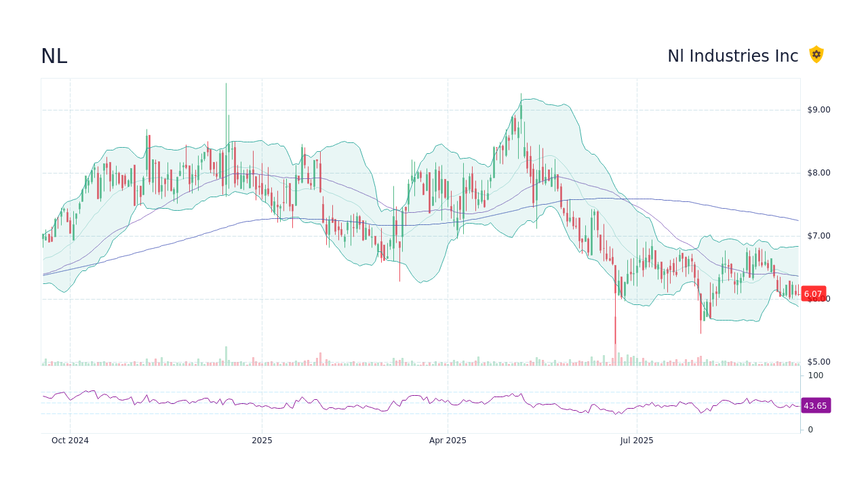Click the NL ticker symbol heading
868x488 pixels.
(x=54, y=56)
